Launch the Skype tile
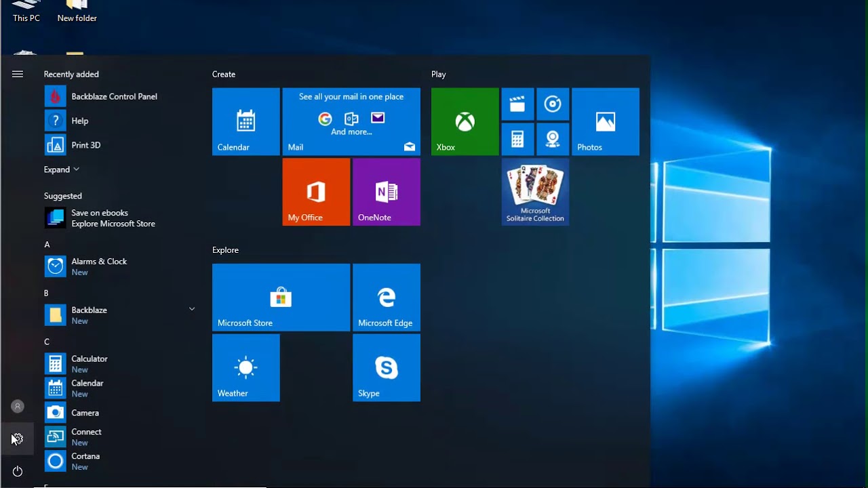The width and height of the screenshot is (868, 488). point(387,368)
